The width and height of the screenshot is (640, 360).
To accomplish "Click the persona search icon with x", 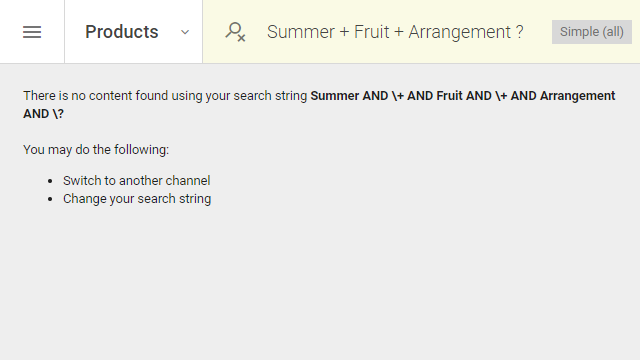I will click(x=236, y=32).
